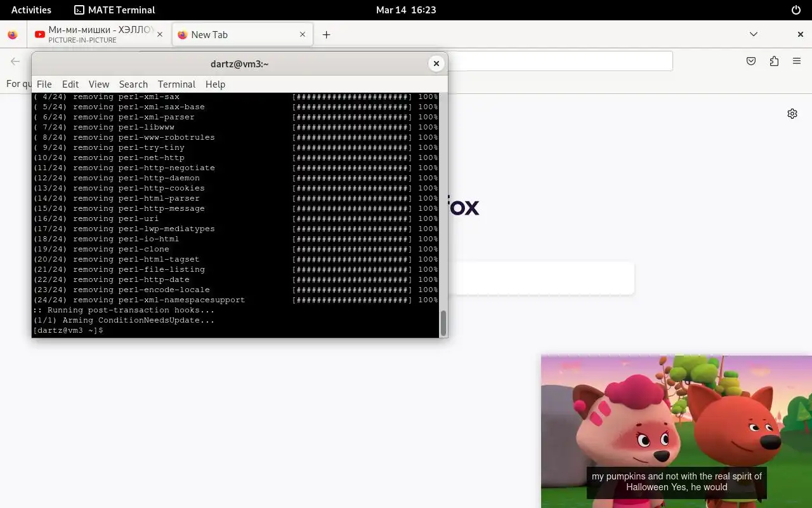Screen dimensions: 812x508
Task: Open the terminal Help menu
Action: pyautogui.click(x=215, y=84)
